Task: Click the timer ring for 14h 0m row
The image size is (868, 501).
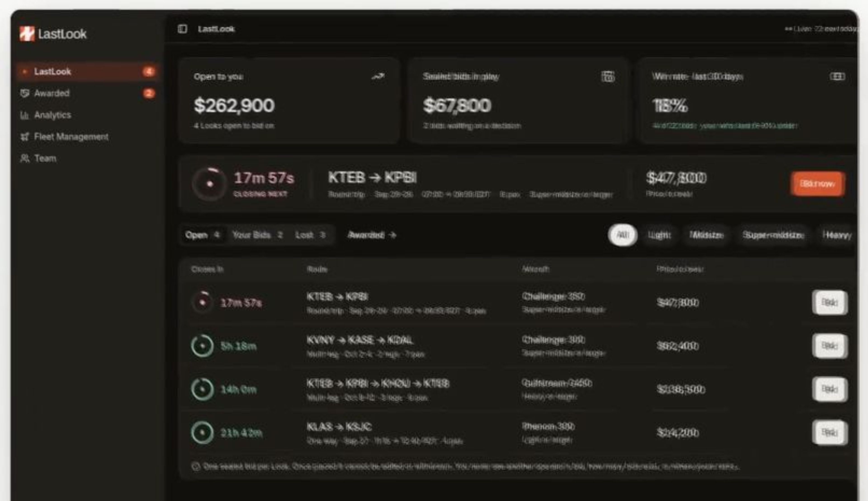Action: click(202, 389)
